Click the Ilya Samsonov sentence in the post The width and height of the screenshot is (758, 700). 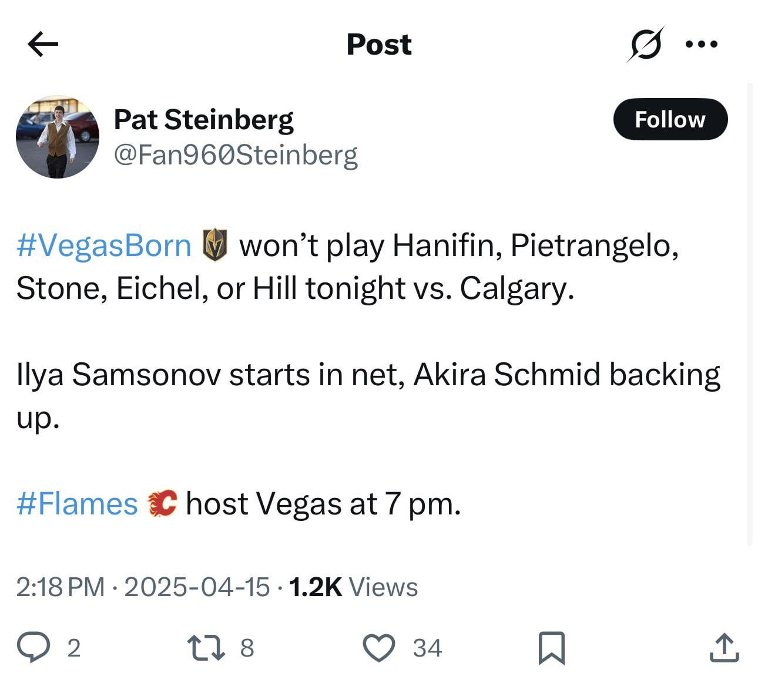tap(368, 375)
